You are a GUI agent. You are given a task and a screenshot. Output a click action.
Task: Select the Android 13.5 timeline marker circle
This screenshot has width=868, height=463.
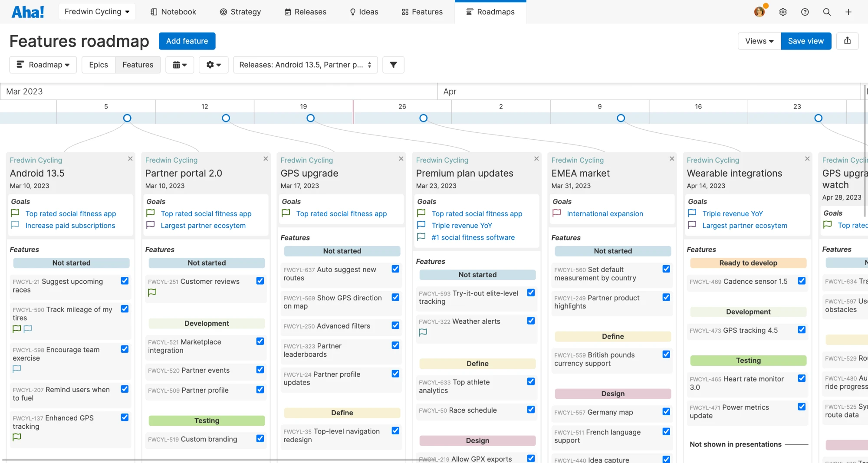[x=127, y=118]
